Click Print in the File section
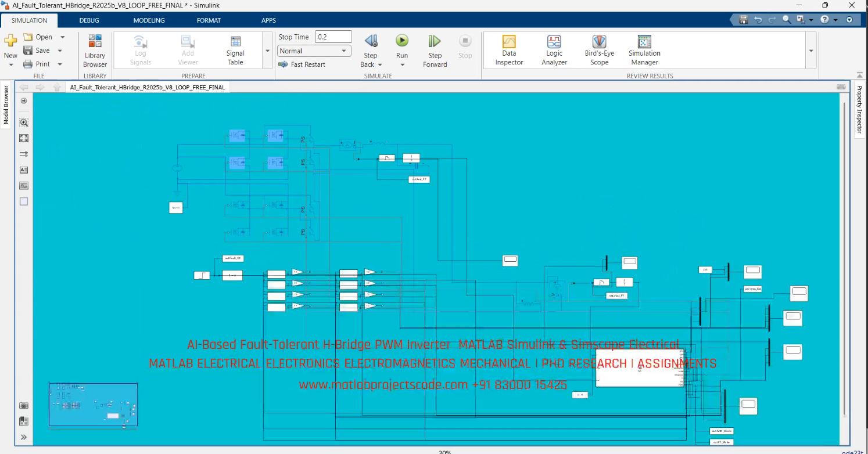The height and width of the screenshot is (454, 868). 37,64
